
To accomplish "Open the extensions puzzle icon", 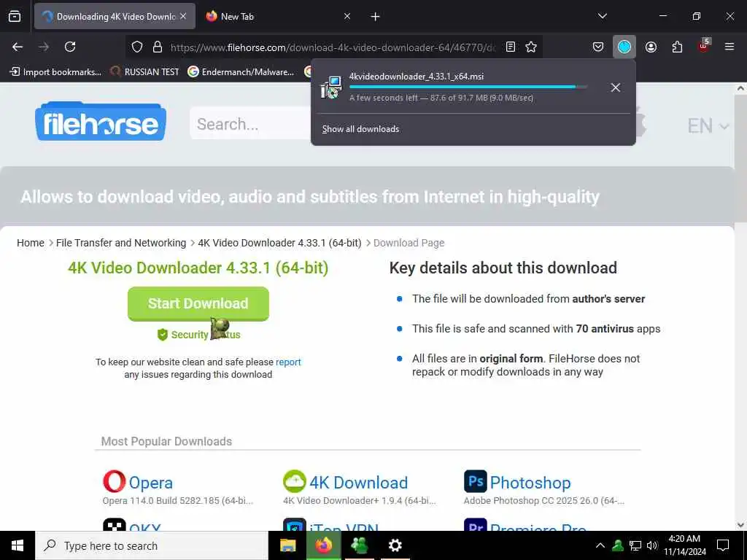I will pos(677,47).
